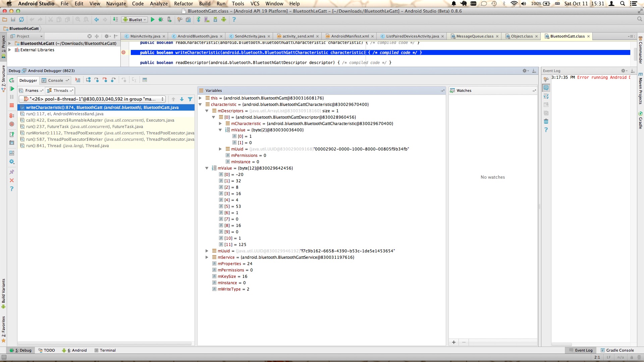This screenshot has width=644, height=362.
Task: Open the Analyze menu
Action: (159, 4)
